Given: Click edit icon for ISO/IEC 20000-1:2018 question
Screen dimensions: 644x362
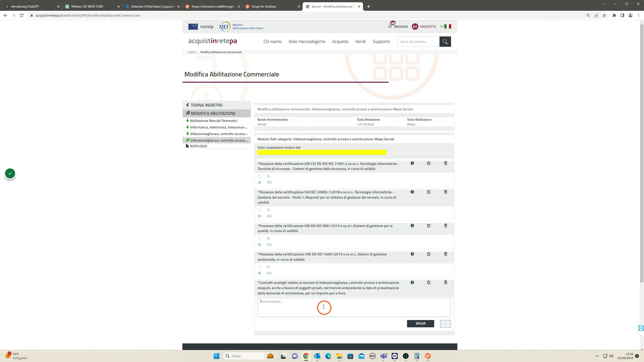Looking at the screenshot, I should 429,192.
